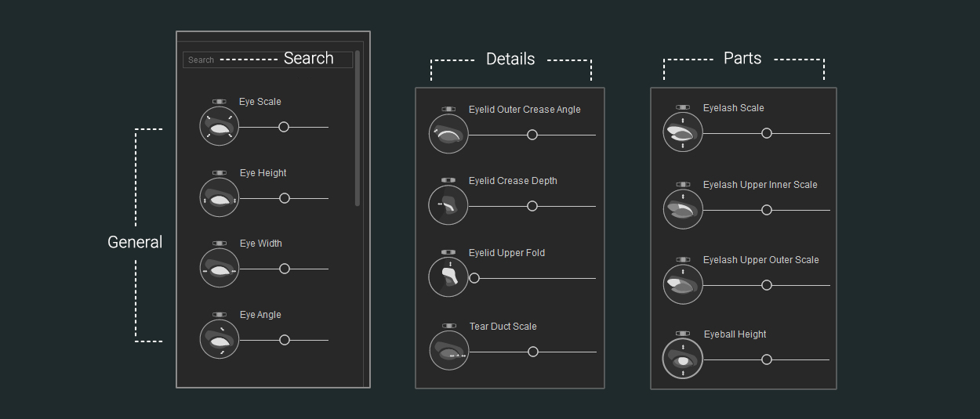980x419 pixels.
Task: Click the 'Eye Angle' label
Action: 260,315
